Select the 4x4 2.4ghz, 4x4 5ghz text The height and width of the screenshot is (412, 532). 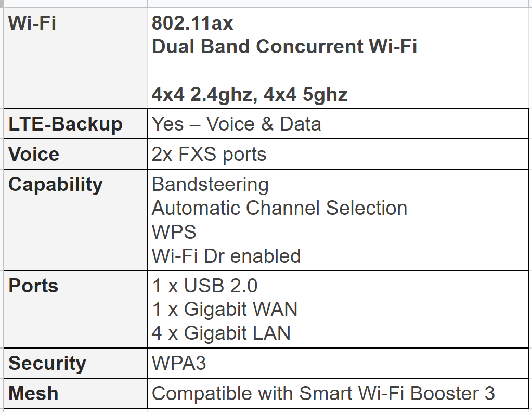point(250,94)
